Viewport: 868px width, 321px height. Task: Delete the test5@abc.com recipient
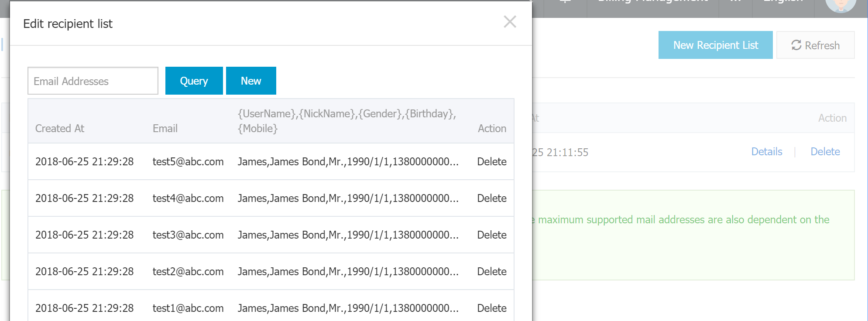tap(492, 162)
